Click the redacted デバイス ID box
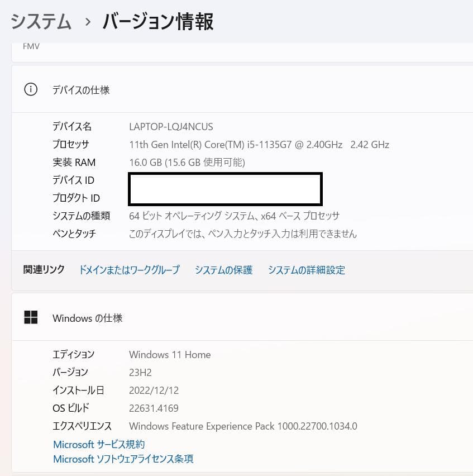Screen dimensions: 473x476 coord(225,189)
